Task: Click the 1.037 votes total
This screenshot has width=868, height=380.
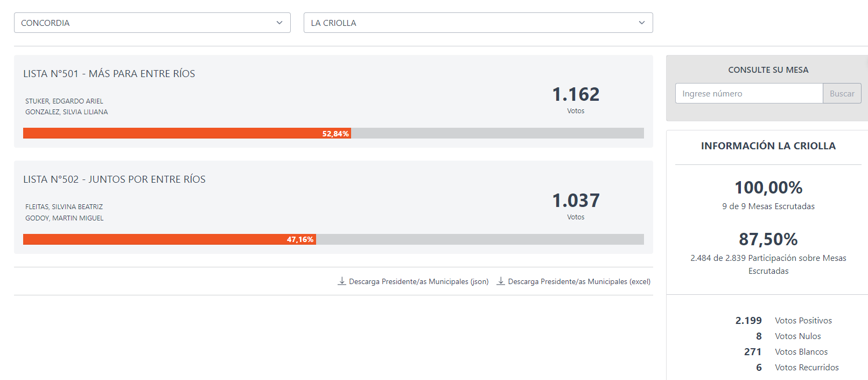Action: 576,201
